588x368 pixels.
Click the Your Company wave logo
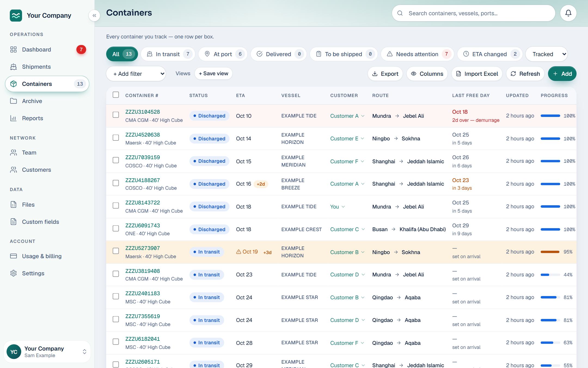[x=16, y=16]
